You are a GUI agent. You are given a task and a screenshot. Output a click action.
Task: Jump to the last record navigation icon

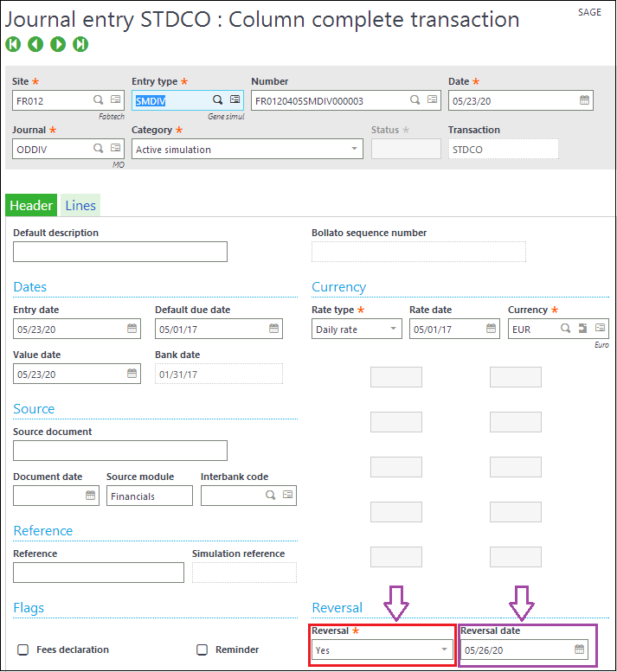click(x=80, y=44)
